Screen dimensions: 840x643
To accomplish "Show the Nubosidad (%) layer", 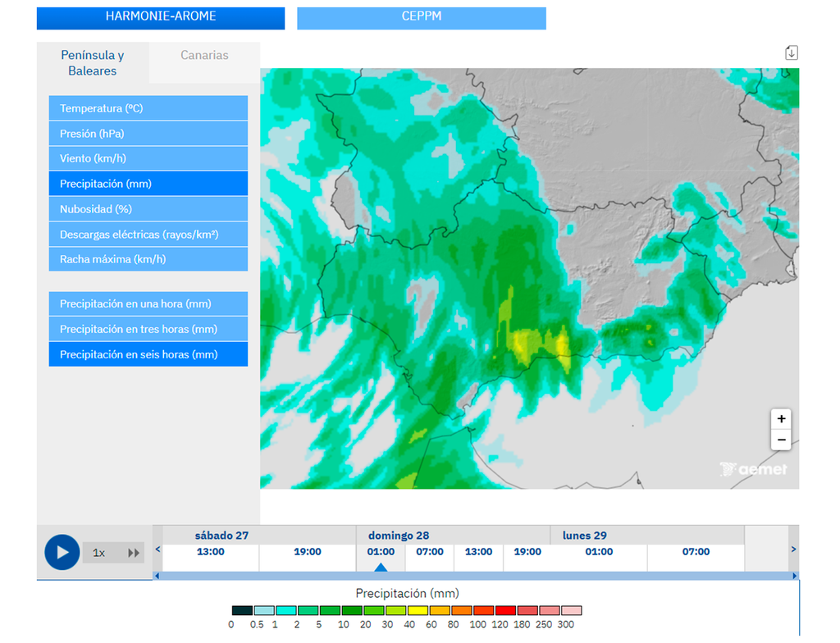I will pos(148,209).
